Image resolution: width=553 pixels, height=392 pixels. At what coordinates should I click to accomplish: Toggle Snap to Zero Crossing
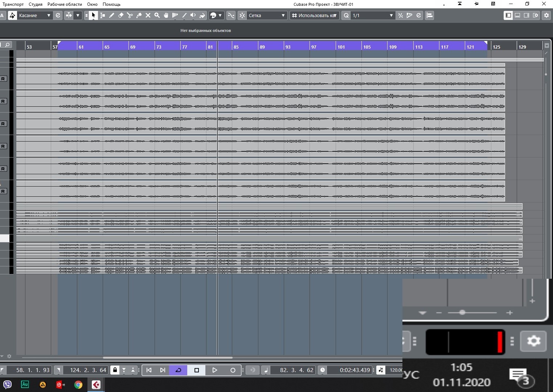pyautogui.click(x=231, y=15)
